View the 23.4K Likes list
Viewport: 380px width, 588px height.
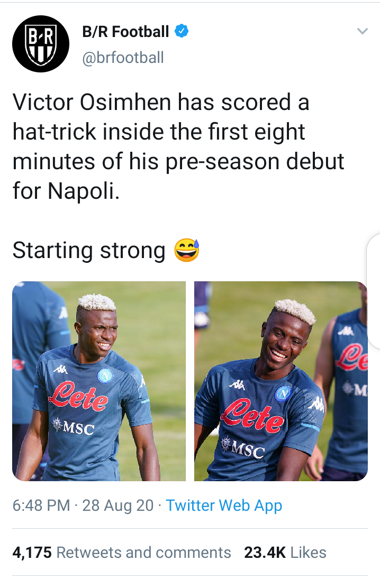pos(285,553)
